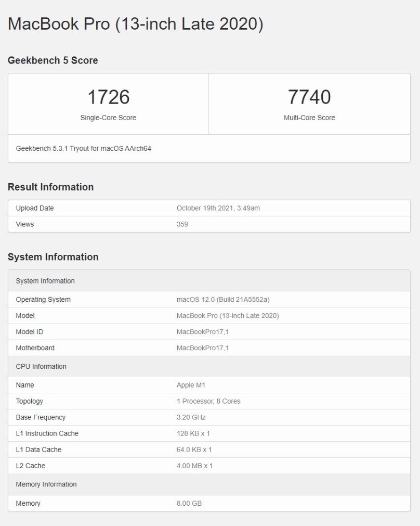Screen dimensions: 420x526
Task: Select the 8.00 GB memory value
Action: 189,503
